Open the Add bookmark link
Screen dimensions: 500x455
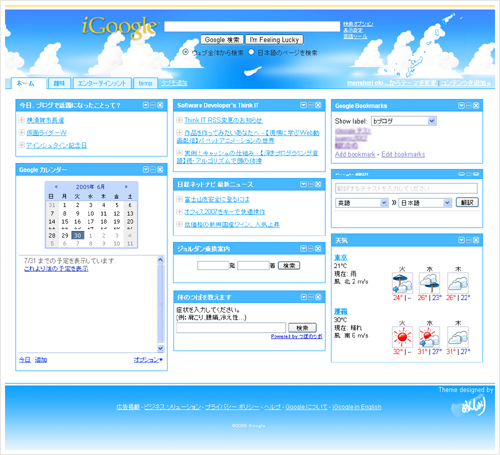355,154
